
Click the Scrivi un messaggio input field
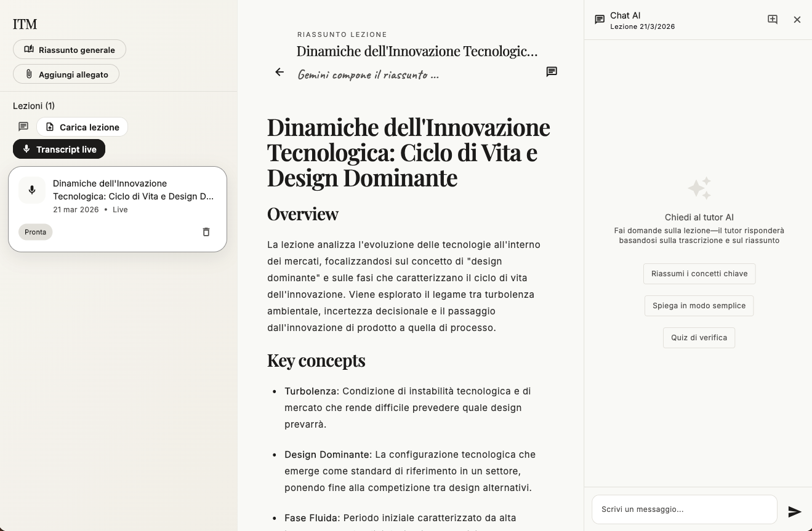pyautogui.click(x=684, y=509)
